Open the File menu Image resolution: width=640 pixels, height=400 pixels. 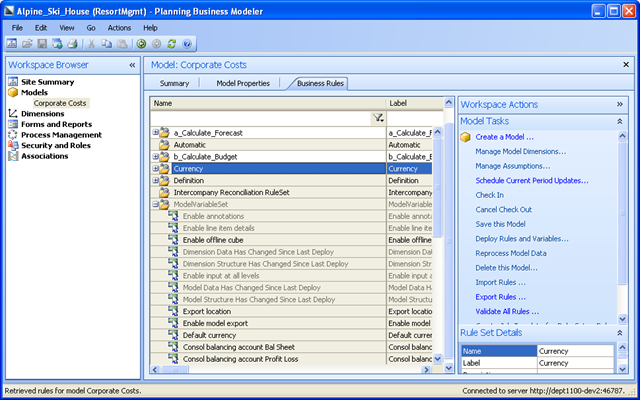coord(17,28)
